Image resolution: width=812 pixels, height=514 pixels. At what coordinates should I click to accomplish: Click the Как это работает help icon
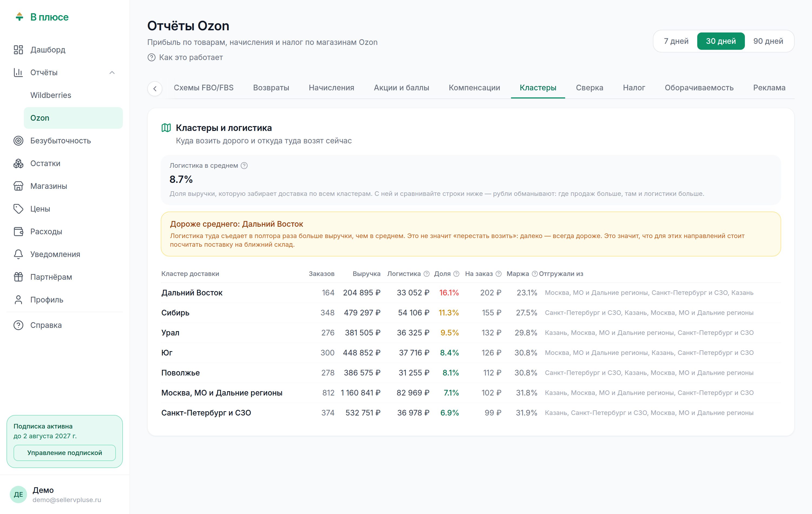[x=151, y=58]
